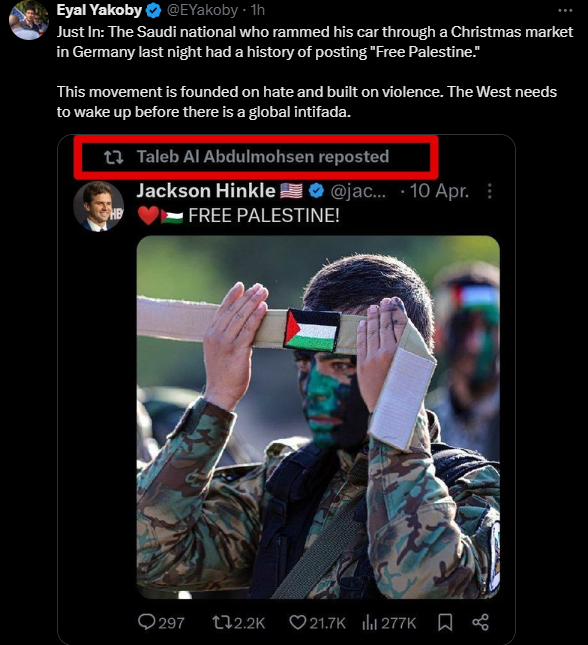The height and width of the screenshot is (645, 588).
Task: Toggle the bookmark icon on Hinkle's post
Action: tap(445, 622)
